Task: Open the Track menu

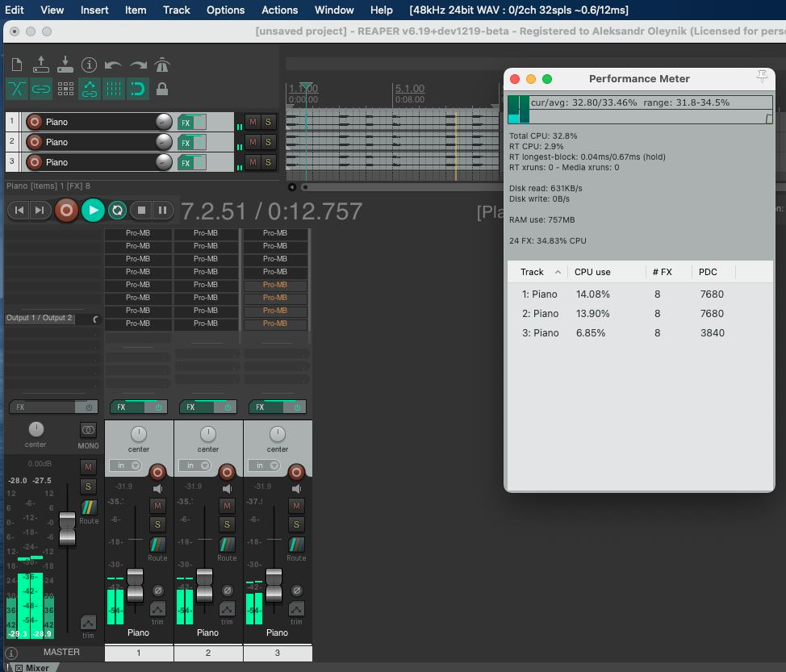Action: [177, 10]
